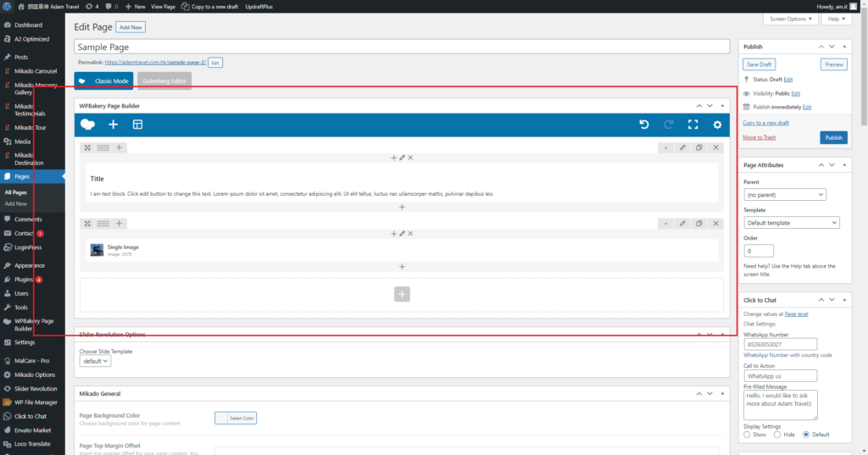
Task: Clone the Title row
Action: pyautogui.click(x=699, y=147)
